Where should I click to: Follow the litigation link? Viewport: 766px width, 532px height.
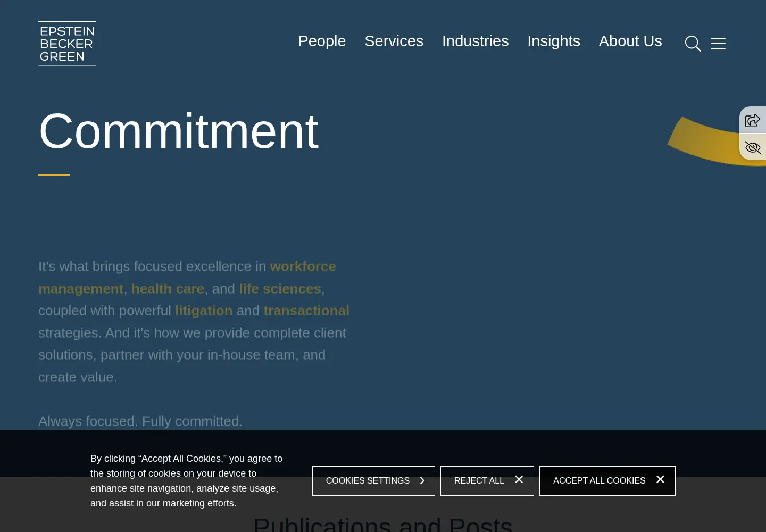point(204,311)
